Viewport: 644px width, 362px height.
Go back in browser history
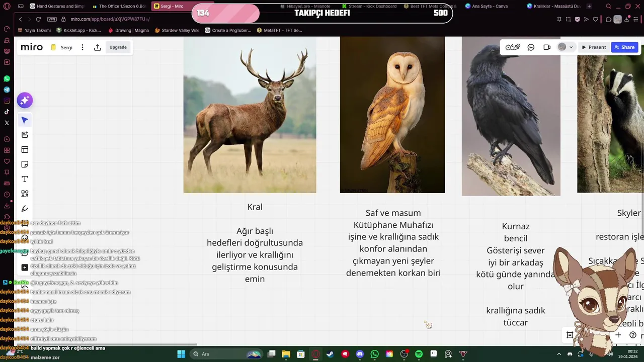point(20,19)
